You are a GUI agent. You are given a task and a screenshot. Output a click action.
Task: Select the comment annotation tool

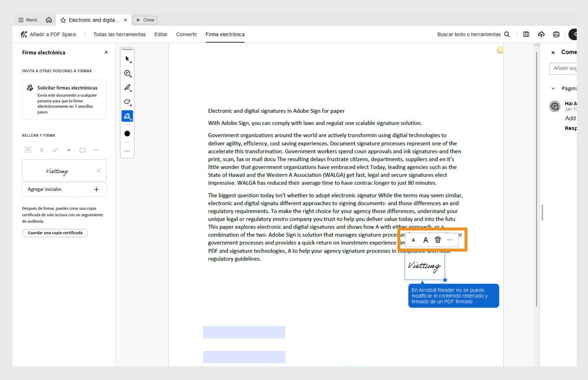coord(127,73)
